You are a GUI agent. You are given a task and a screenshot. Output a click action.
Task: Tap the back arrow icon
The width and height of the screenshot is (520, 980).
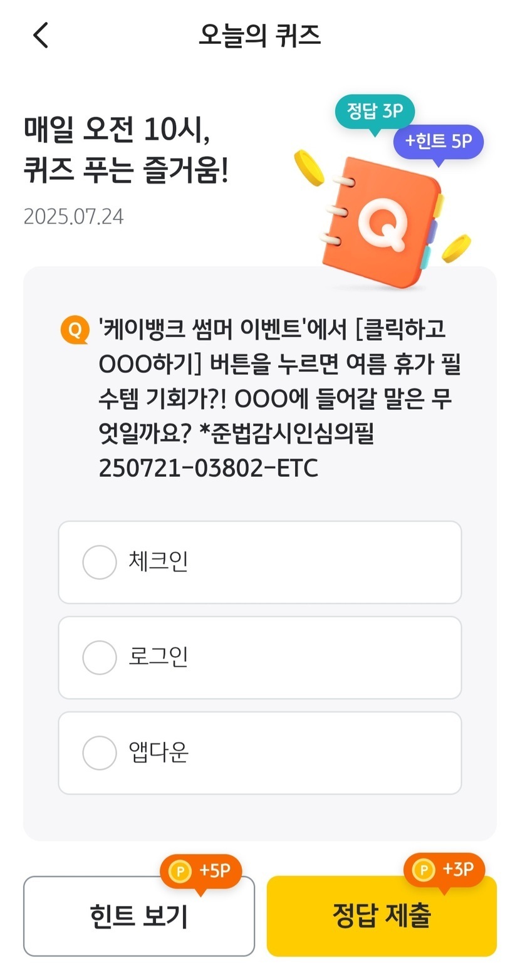coord(41,35)
